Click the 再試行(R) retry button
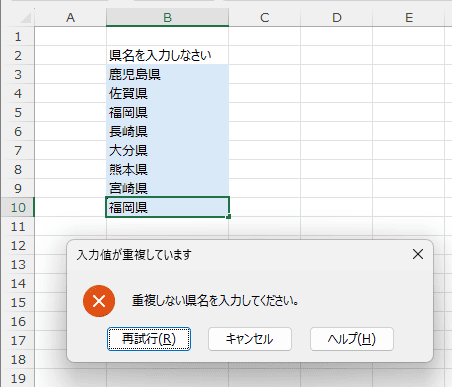 click(x=149, y=339)
